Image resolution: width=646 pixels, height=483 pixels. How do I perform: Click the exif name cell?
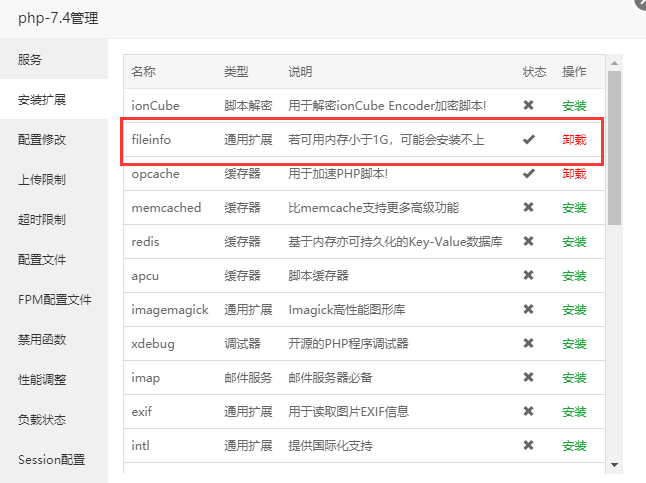pos(142,412)
